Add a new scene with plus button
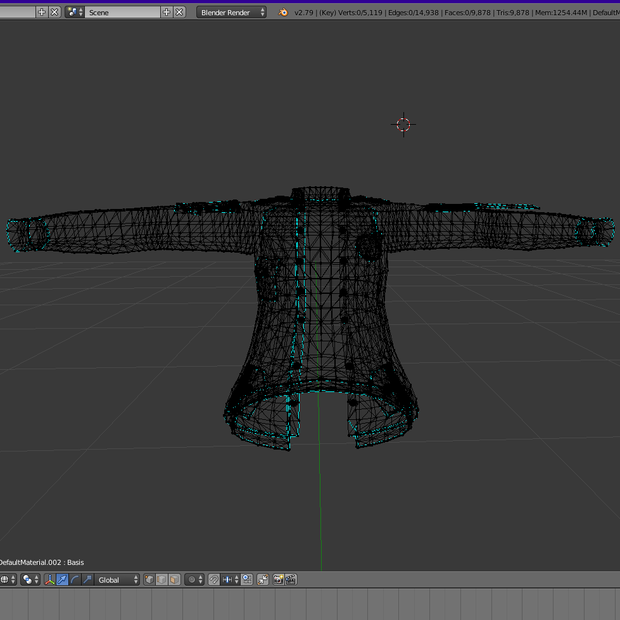Screen dimensions: 620x620 166,12
